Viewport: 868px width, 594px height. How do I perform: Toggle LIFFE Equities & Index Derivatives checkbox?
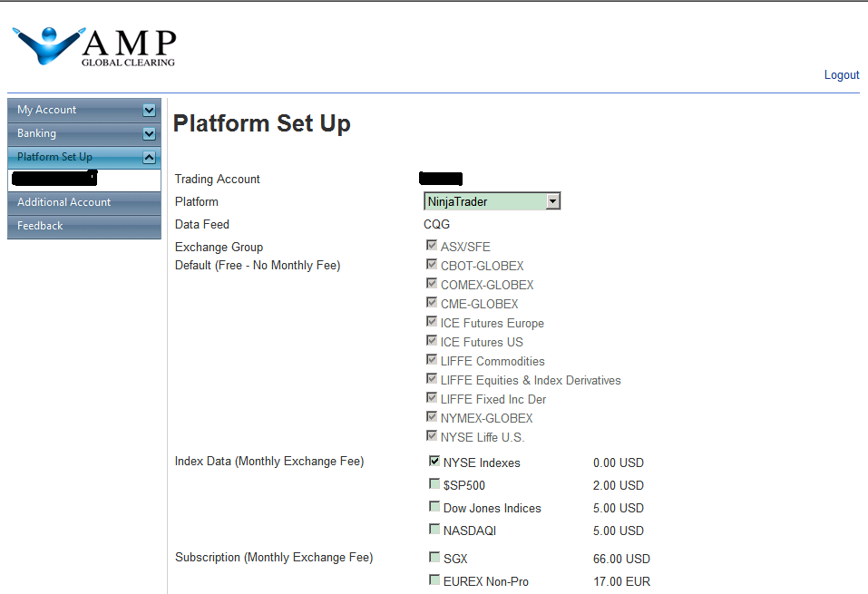pyautogui.click(x=432, y=379)
